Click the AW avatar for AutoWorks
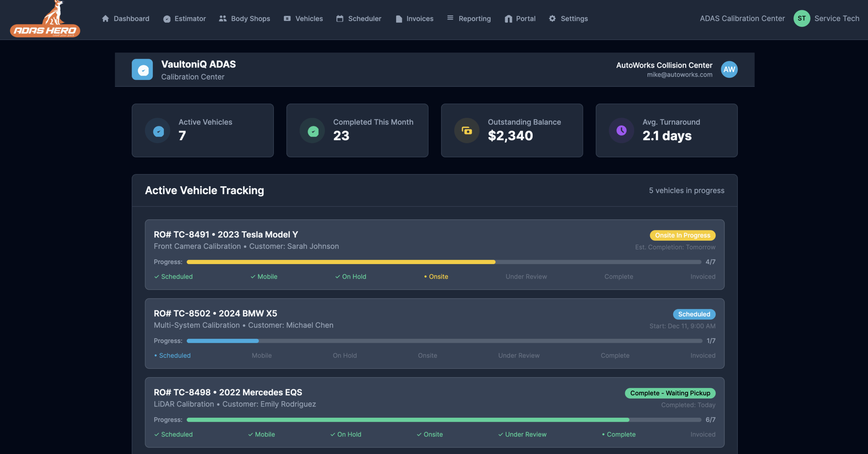868x454 pixels. pyautogui.click(x=729, y=70)
